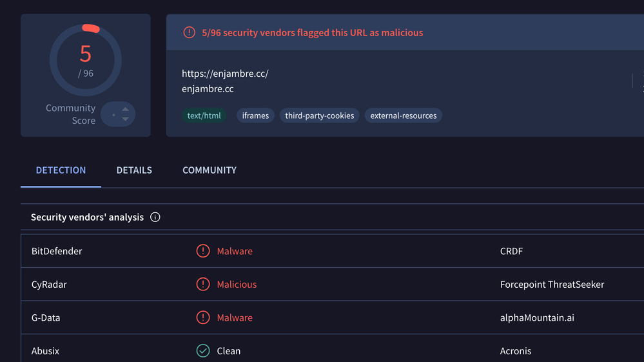Click the enjambre.cc domain name
The height and width of the screenshot is (362, 644).
pyautogui.click(x=208, y=89)
